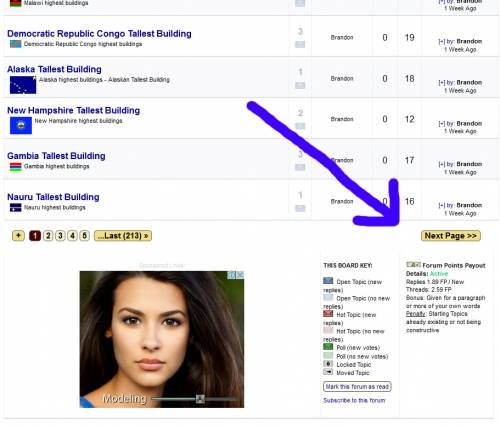Screen dimensions: 500x426
Task: Open Alaska Tallest Building forum
Action: click(x=54, y=69)
